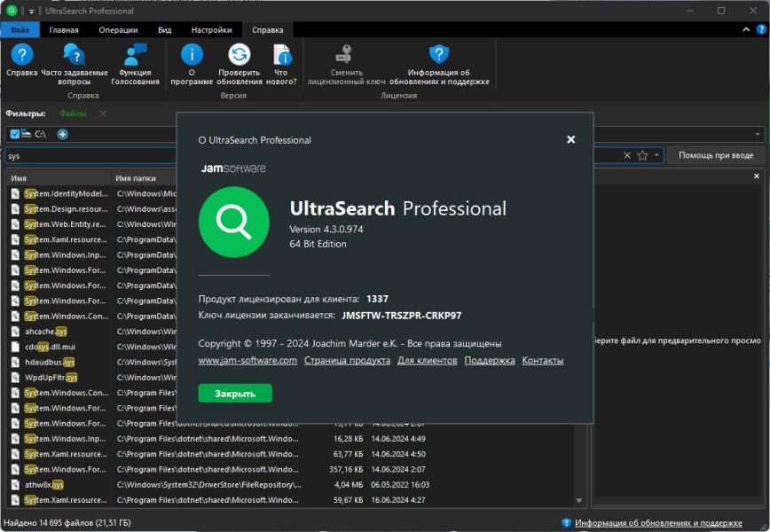The height and width of the screenshot is (532, 770).
Task: Close the About dialog with the X
Action: (x=570, y=140)
